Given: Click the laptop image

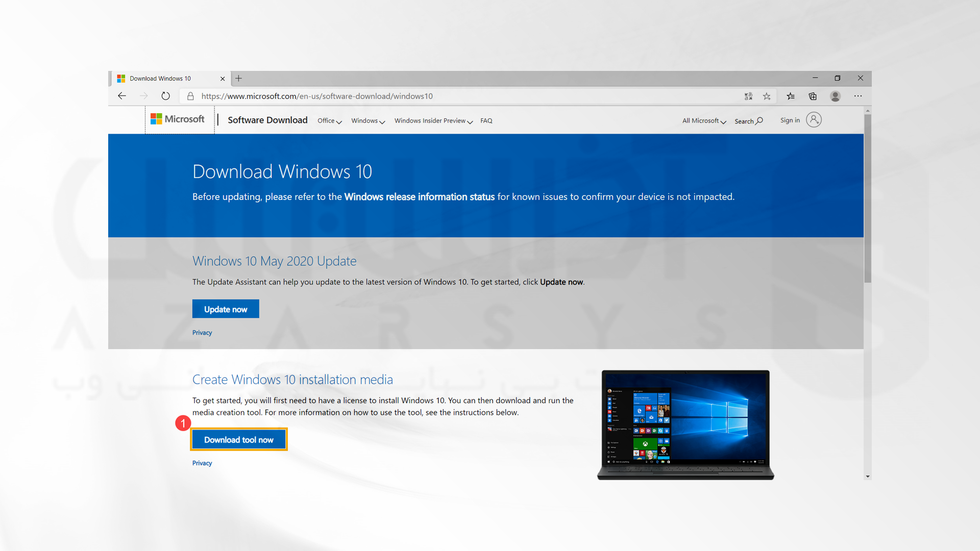Looking at the screenshot, I should tap(685, 425).
